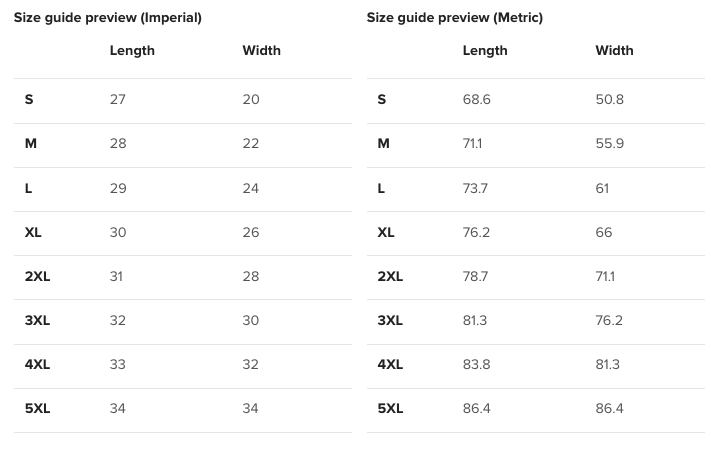Select the Length column header in Imperial table
Image resolution: width=719 pixels, height=450 pixels.
(132, 50)
